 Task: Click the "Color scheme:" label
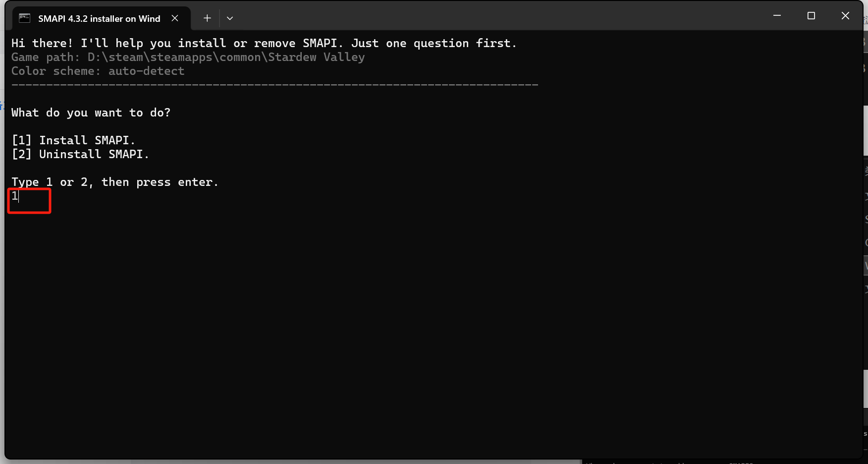55,71
